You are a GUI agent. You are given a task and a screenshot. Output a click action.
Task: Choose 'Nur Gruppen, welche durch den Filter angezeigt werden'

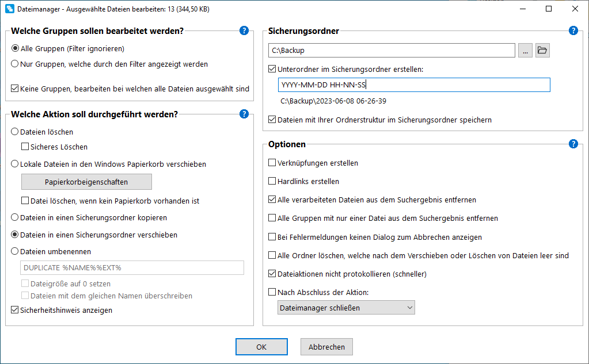[x=15, y=64]
